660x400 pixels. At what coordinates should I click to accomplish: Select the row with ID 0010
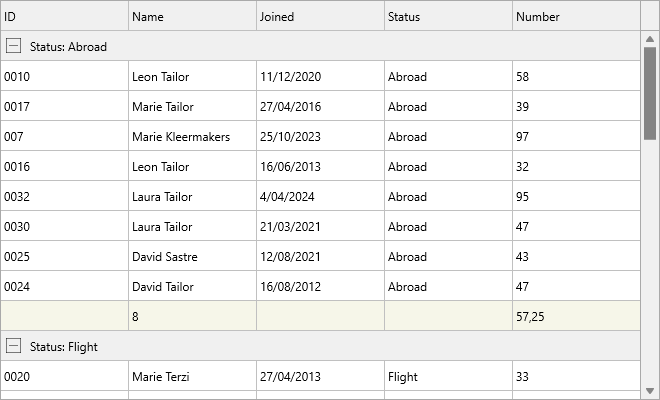[x=64, y=76]
